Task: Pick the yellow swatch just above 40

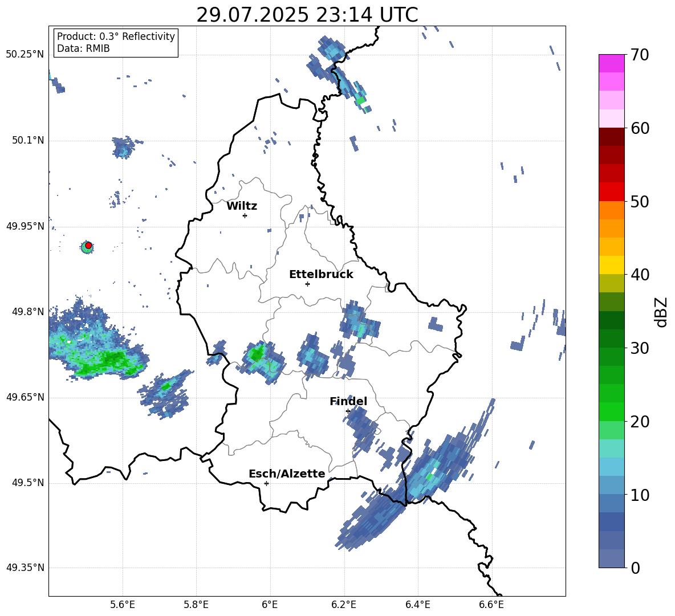Action: (611, 265)
